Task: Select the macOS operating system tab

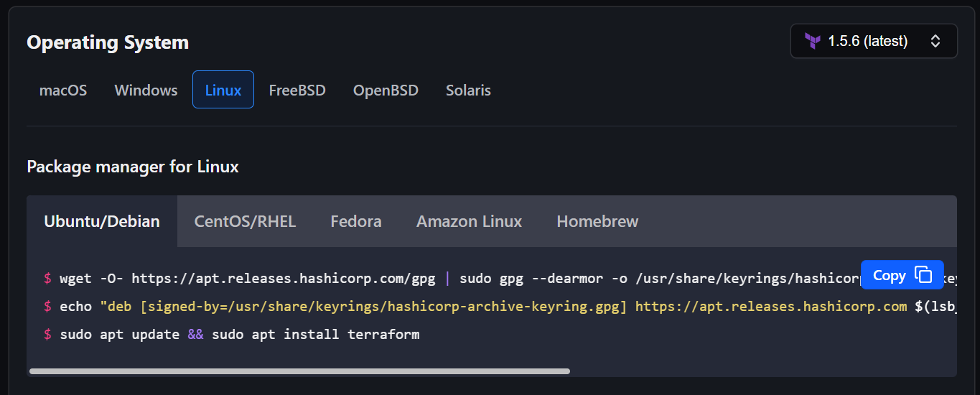Action: point(63,90)
